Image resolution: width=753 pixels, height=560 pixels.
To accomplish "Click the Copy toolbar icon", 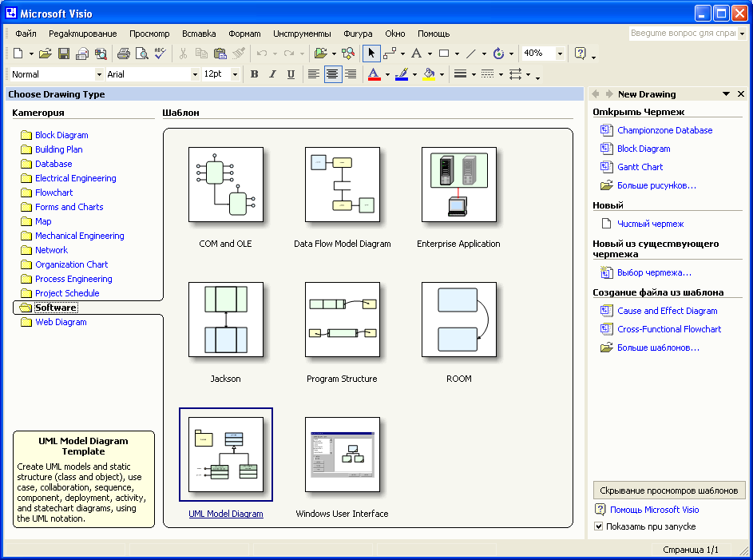I will (201, 54).
